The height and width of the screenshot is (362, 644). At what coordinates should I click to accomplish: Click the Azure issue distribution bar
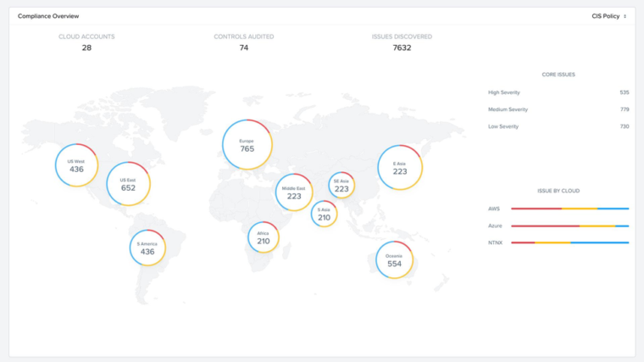[x=569, y=226]
